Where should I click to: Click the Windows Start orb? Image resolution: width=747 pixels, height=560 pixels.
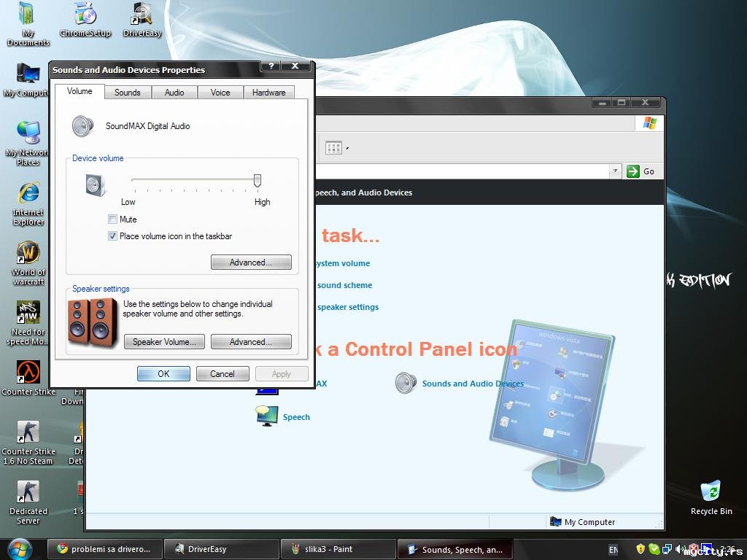click(x=20, y=549)
